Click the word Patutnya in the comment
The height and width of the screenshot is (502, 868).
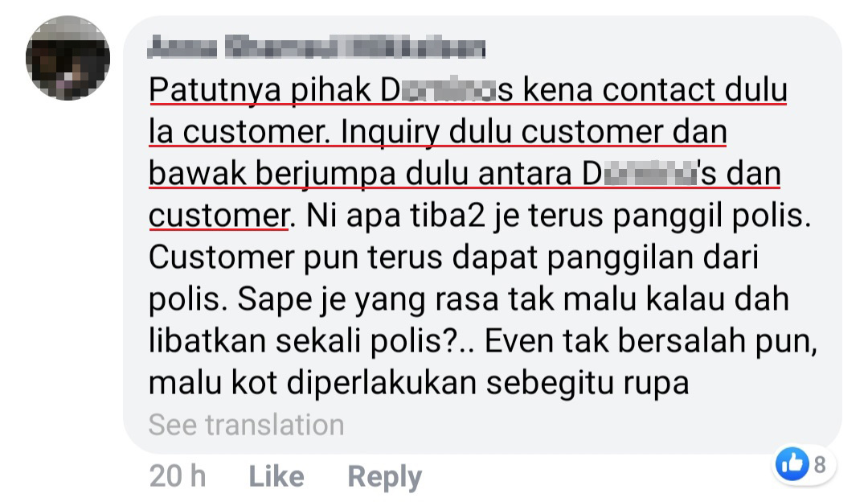click(x=215, y=90)
